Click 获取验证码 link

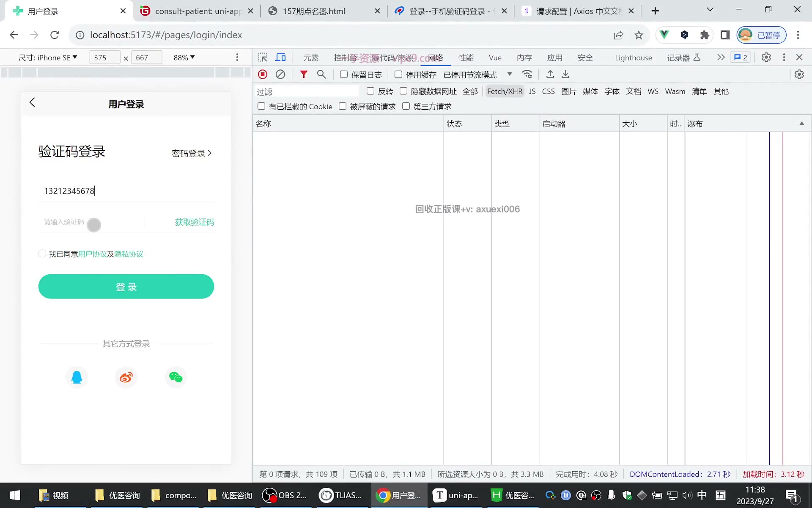pos(194,222)
